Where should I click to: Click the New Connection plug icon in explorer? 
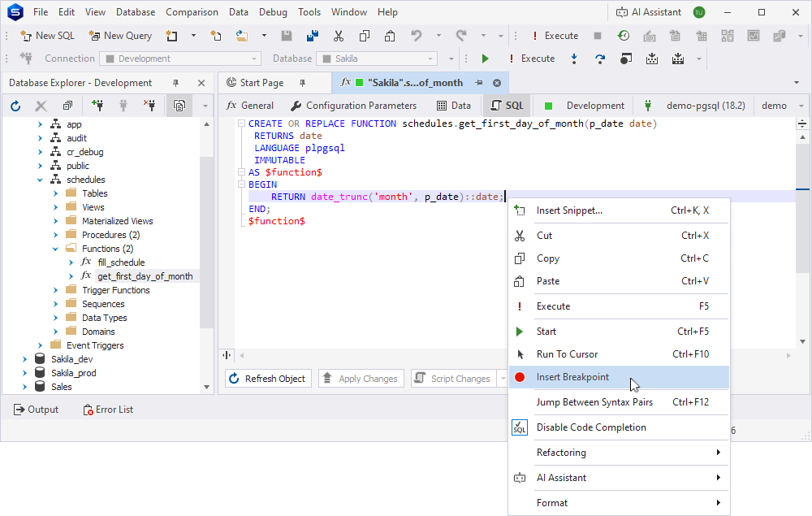point(97,106)
